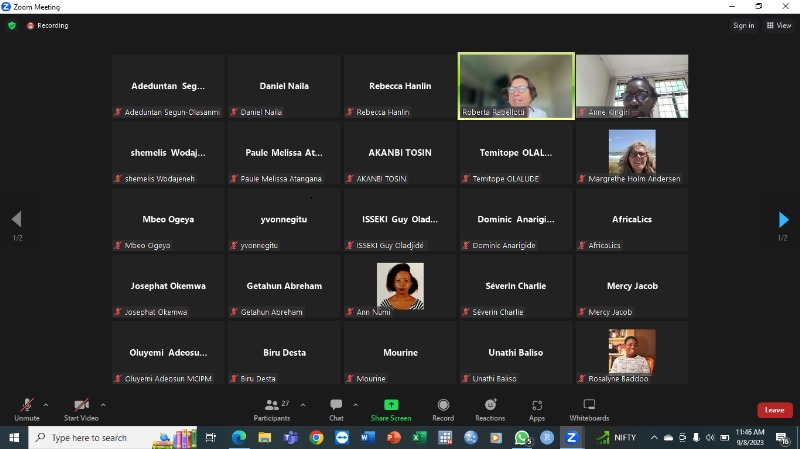Select the Rebecca Hanlin participant tile
This screenshot has height=449, width=800.
pos(400,86)
